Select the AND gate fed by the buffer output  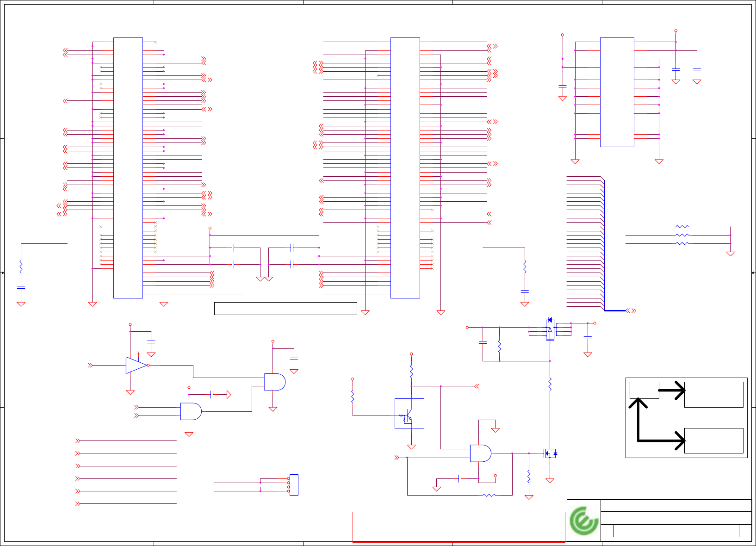(275, 382)
